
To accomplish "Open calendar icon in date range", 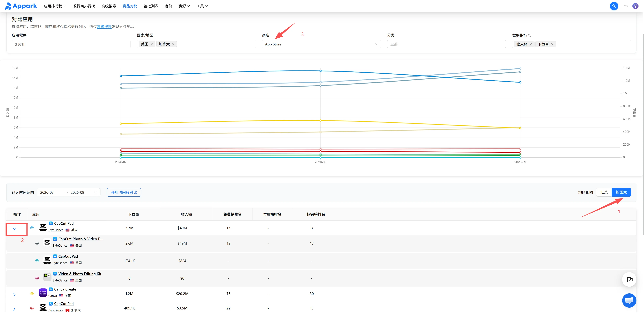I will coord(95,192).
